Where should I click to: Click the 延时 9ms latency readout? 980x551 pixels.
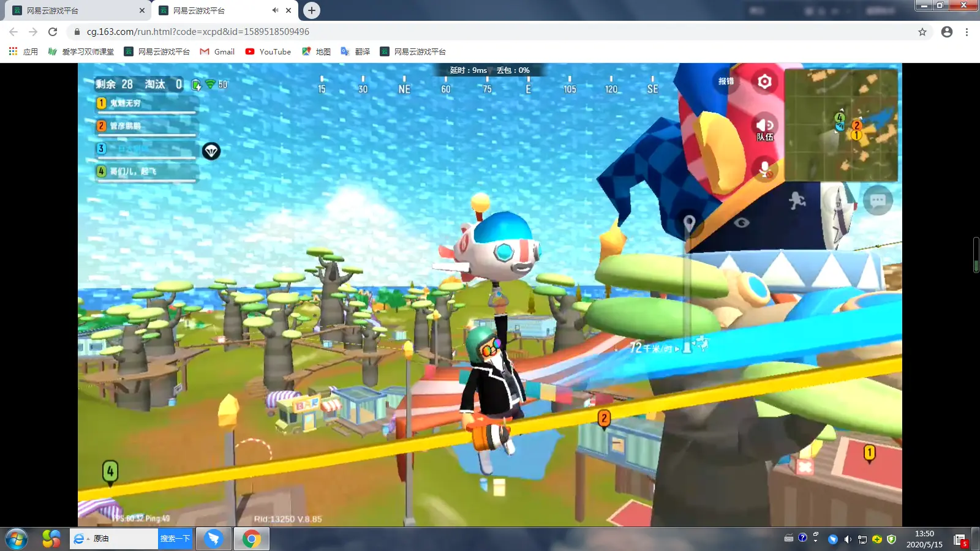[x=469, y=70]
